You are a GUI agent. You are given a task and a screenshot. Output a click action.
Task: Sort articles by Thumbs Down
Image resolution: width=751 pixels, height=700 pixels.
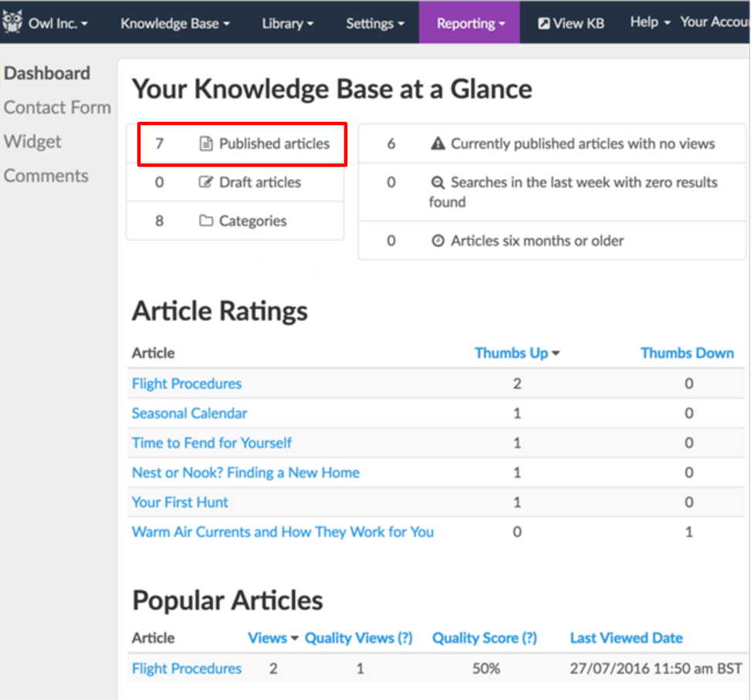tap(687, 353)
